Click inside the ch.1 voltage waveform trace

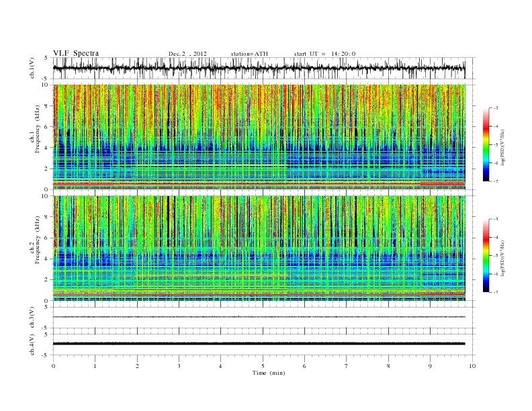tap(259, 68)
